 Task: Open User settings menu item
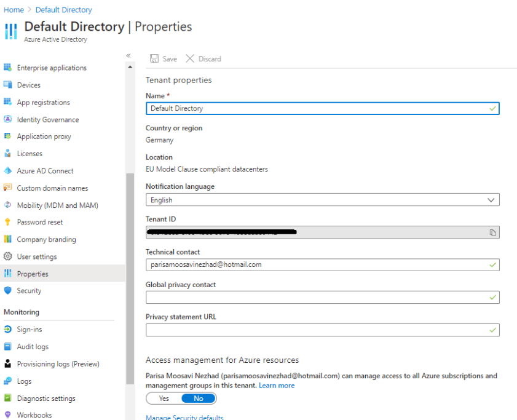(37, 256)
